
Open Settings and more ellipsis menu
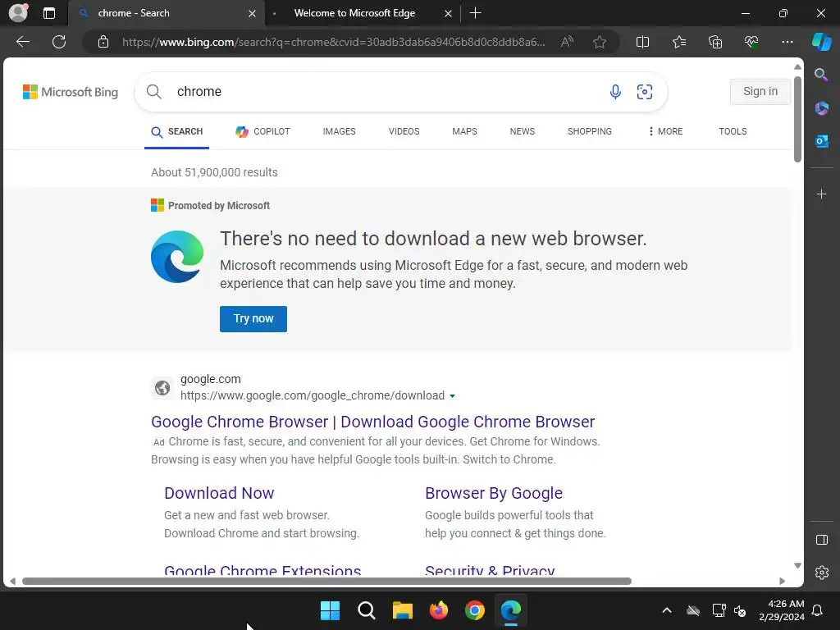(x=787, y=42)
